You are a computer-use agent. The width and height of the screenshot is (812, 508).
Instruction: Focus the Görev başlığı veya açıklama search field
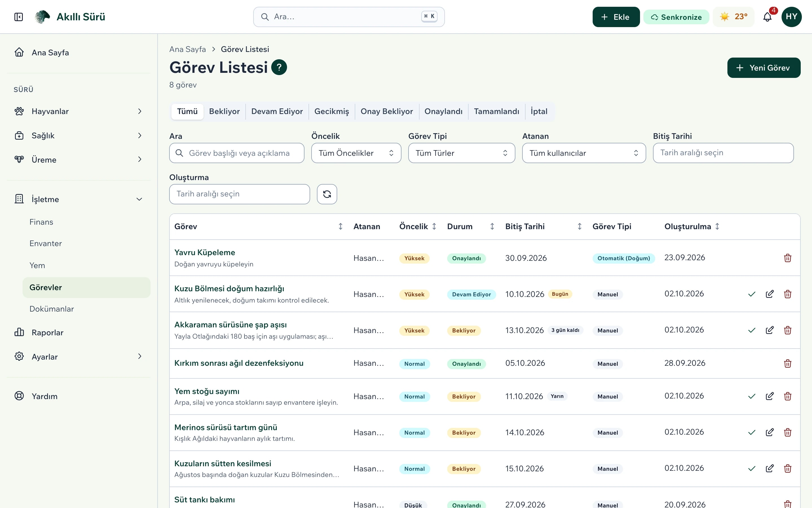(237, 153)
